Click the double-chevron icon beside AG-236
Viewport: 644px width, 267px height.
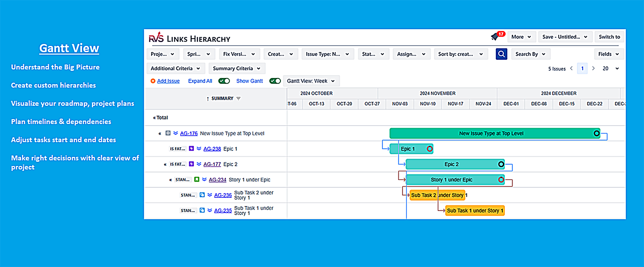(x=210, y=195)
